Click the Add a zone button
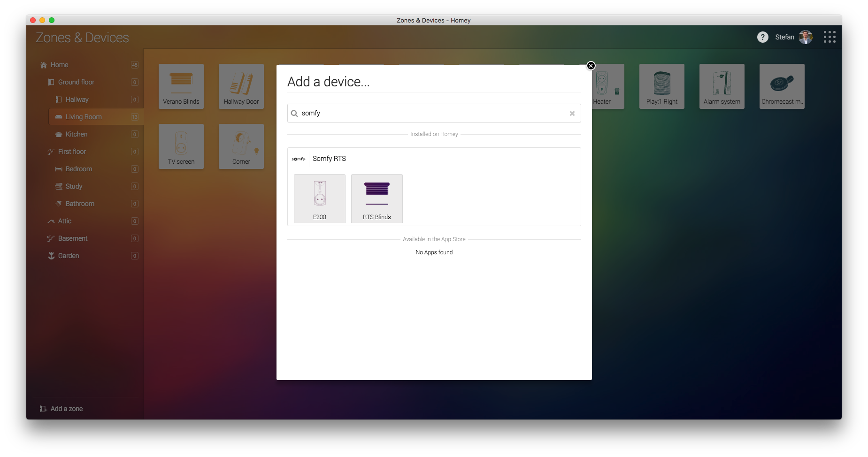This screenshot has width=868, height=457. pos(61,409)
